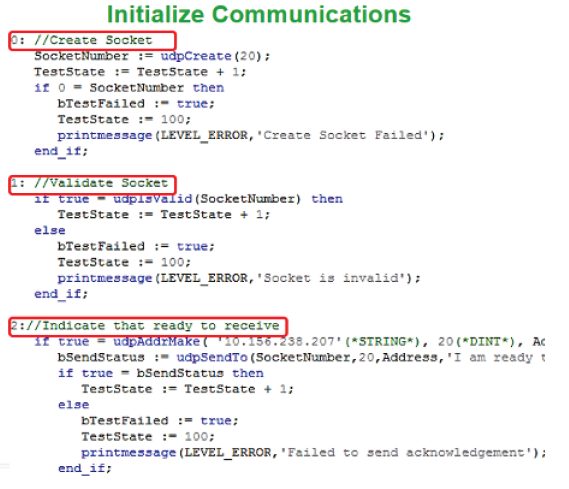Click the 'Initialize Communications' heading
This screenshot has width=569, height=489.
pyautogui.click(x=259, y=15)
